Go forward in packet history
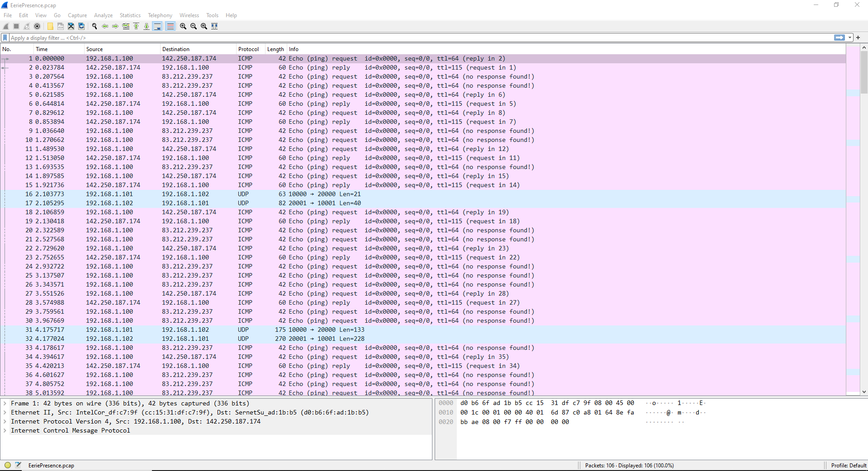868x471 pixels. point(115,26)
